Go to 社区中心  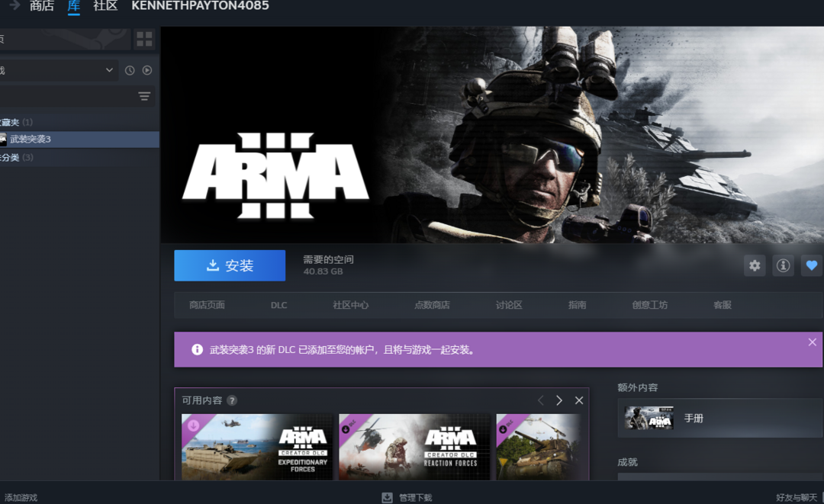(x=350, y=305)
